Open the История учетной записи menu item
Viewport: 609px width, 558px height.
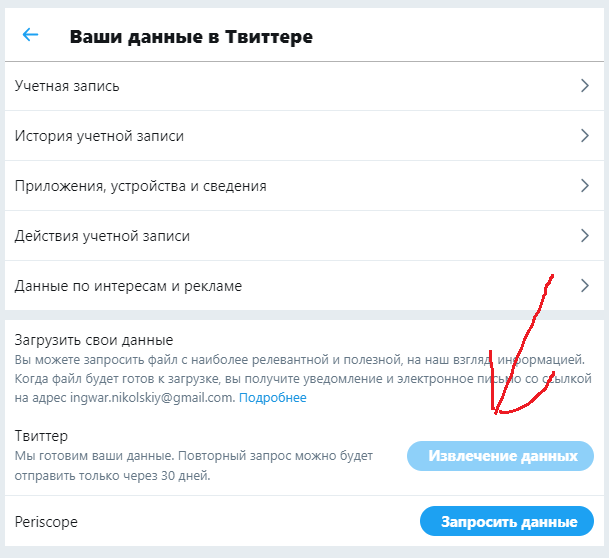pyautogui.click(x=304, y=136)
